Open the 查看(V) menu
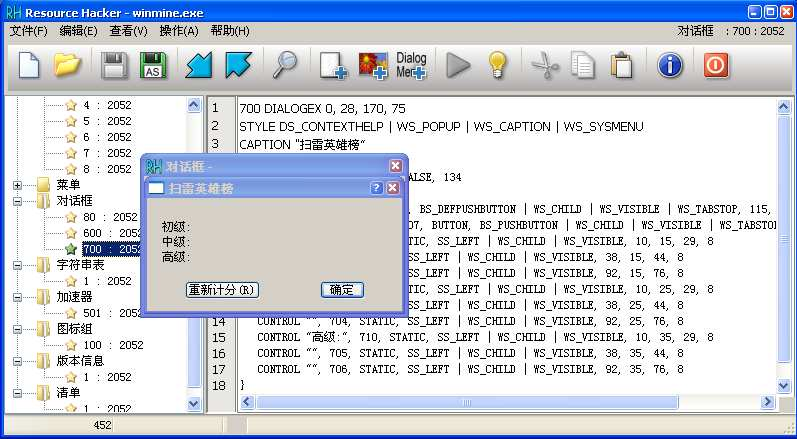 128,31
